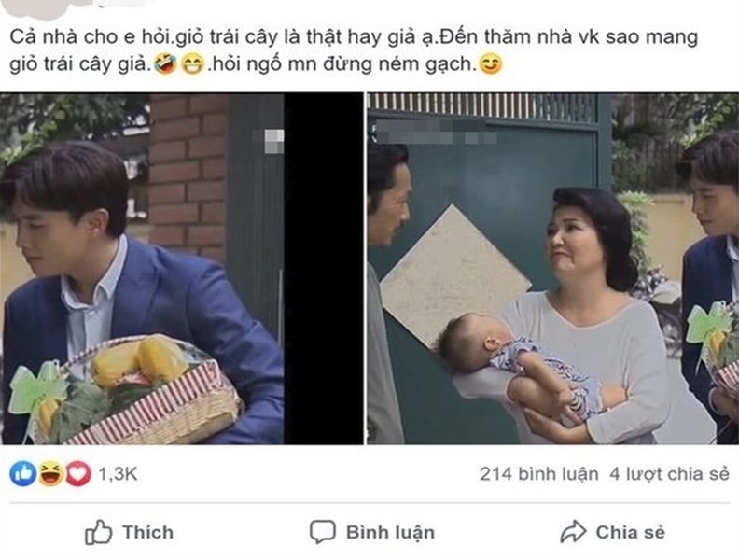Click the grinning emoji in the post text
Viewport: 739px width, 560px height.
point(193,64)
